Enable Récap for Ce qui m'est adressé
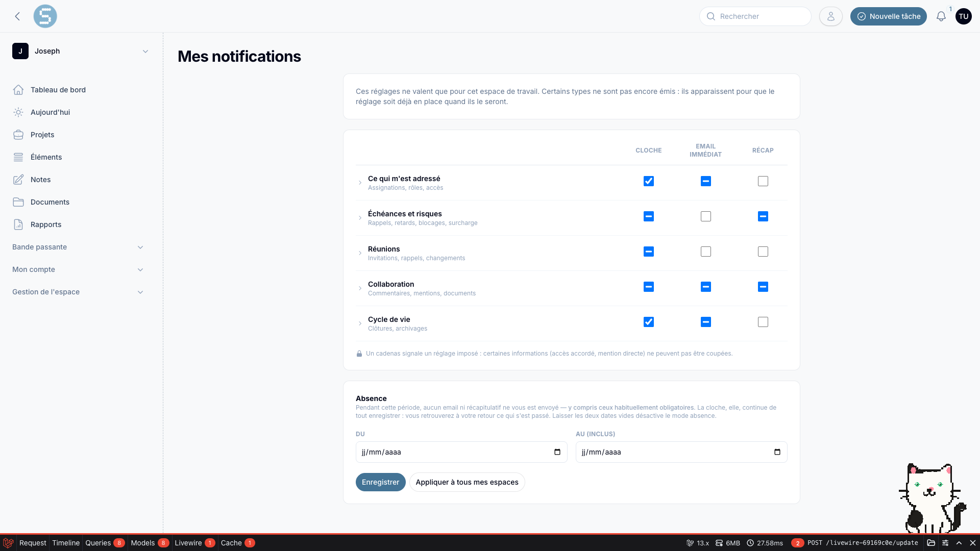The image size is (980, 551). [763, 181]
